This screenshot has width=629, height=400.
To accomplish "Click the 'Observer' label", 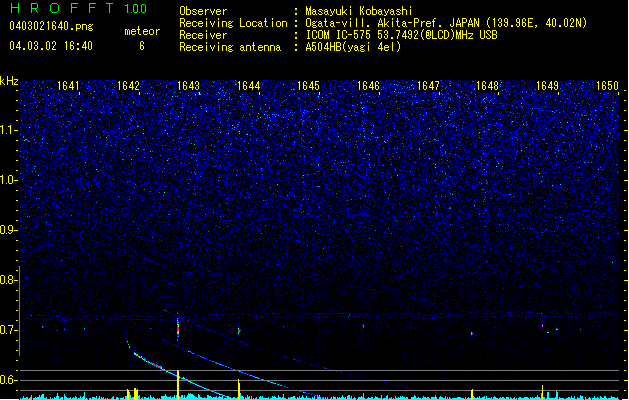I will (203, 11).
